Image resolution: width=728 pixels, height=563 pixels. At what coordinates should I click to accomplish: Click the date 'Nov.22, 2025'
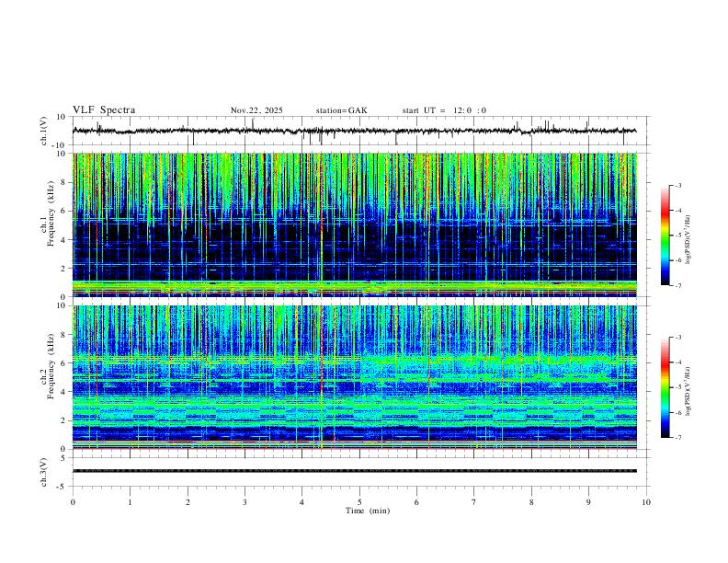256,110
